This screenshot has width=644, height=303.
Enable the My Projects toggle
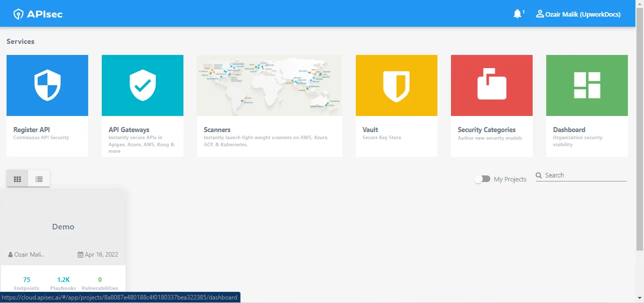pyautogui.click(x=482, y=178)
